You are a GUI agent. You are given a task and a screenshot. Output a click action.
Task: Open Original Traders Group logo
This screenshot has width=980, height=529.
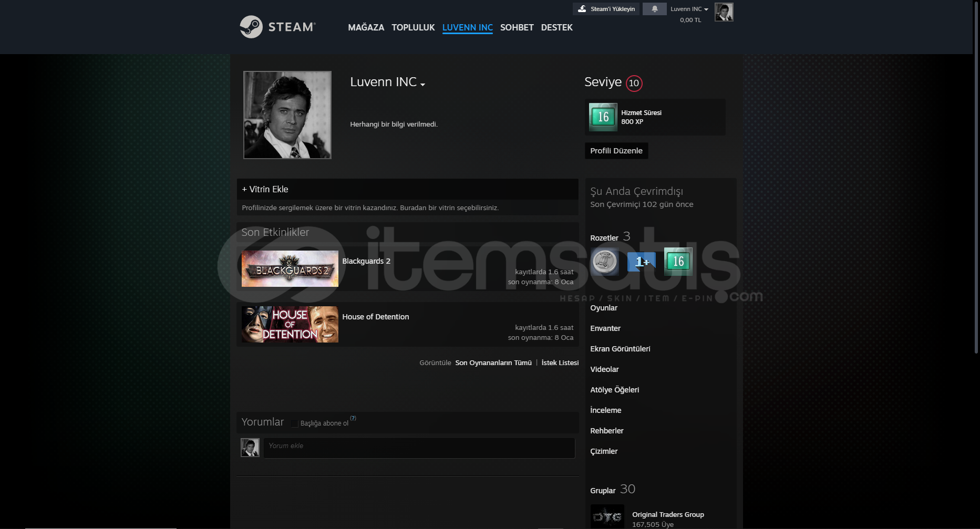(607, 516)
